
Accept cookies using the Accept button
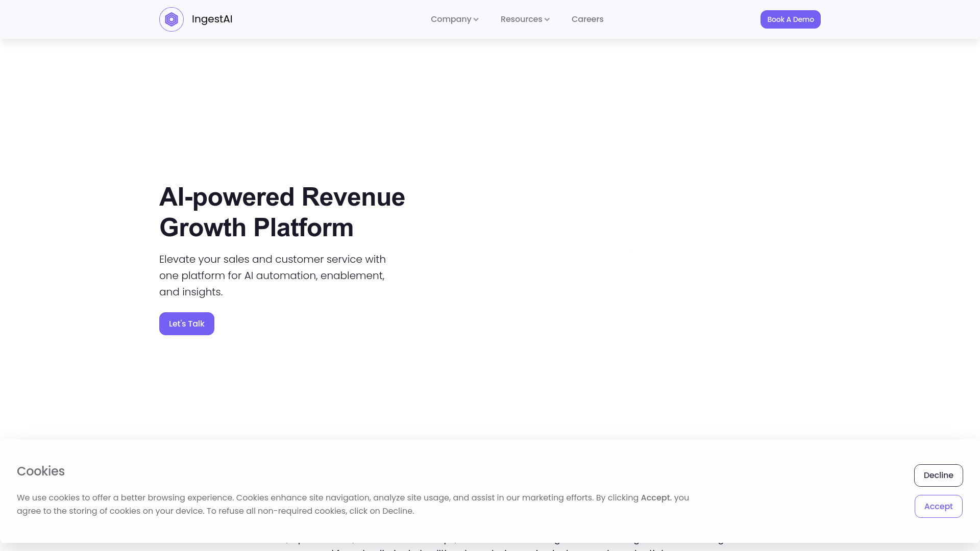938,506
